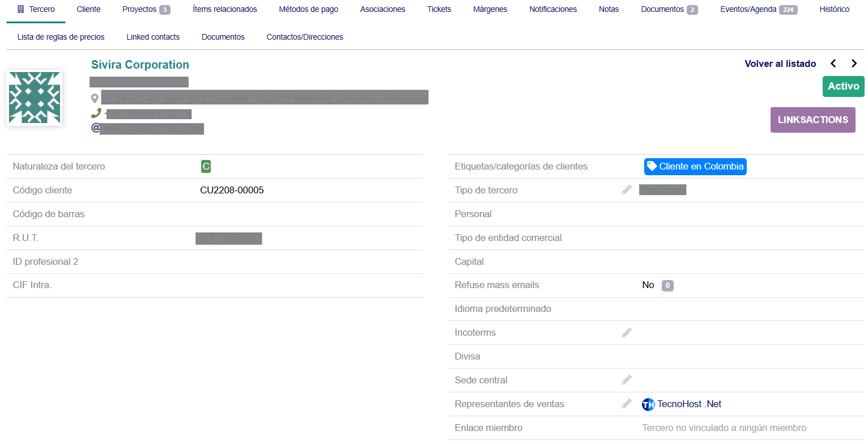Open the Eventos/Agenda tab
This screenshot has height=444, width=868.
(758, 10)
